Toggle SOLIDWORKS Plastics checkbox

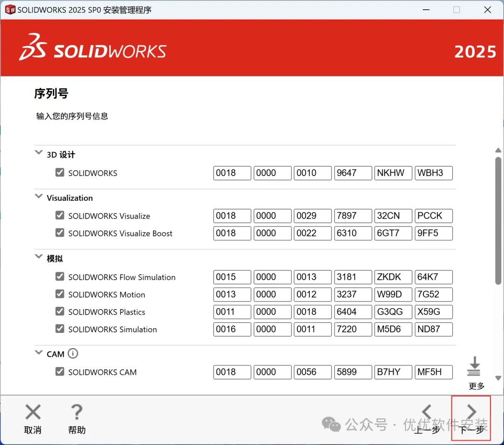pyautogui.click(x=60, y=311)
